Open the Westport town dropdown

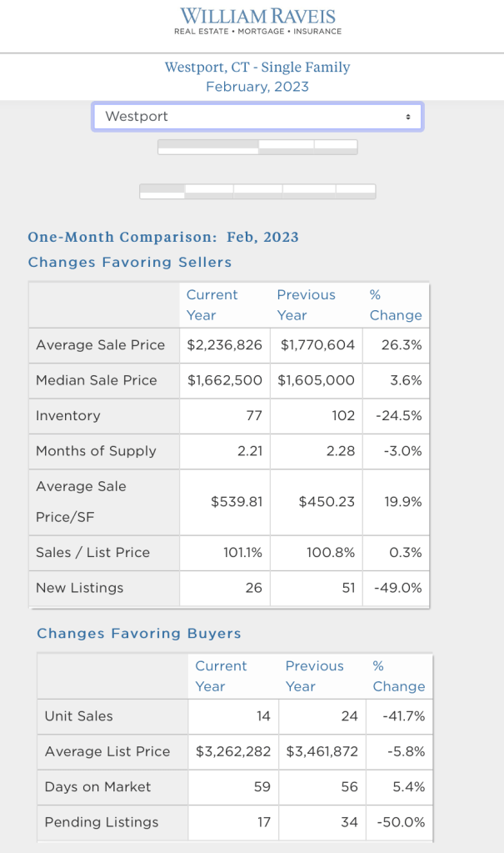[250, 117]
